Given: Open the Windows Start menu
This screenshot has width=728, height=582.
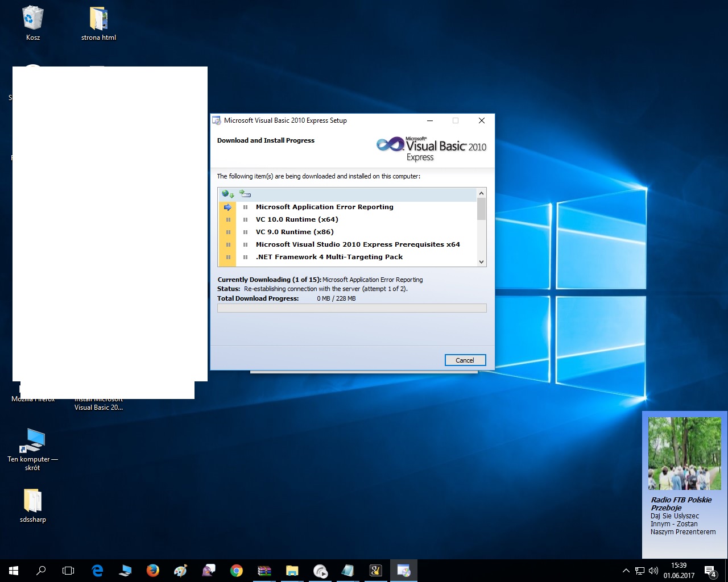Looking at the screenshot, I should 14,571.
